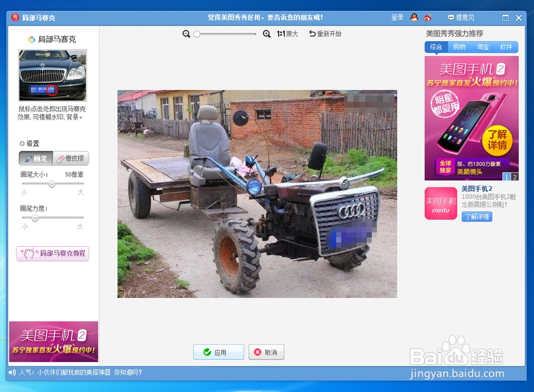Click the 50像素 brush size value
Viewport: 534px width, 392px height.
click(74, 175)
